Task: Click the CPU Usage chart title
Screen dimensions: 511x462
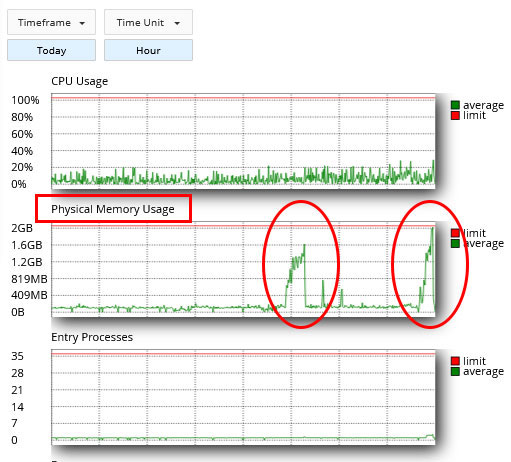Action: (x=79, y=81)
